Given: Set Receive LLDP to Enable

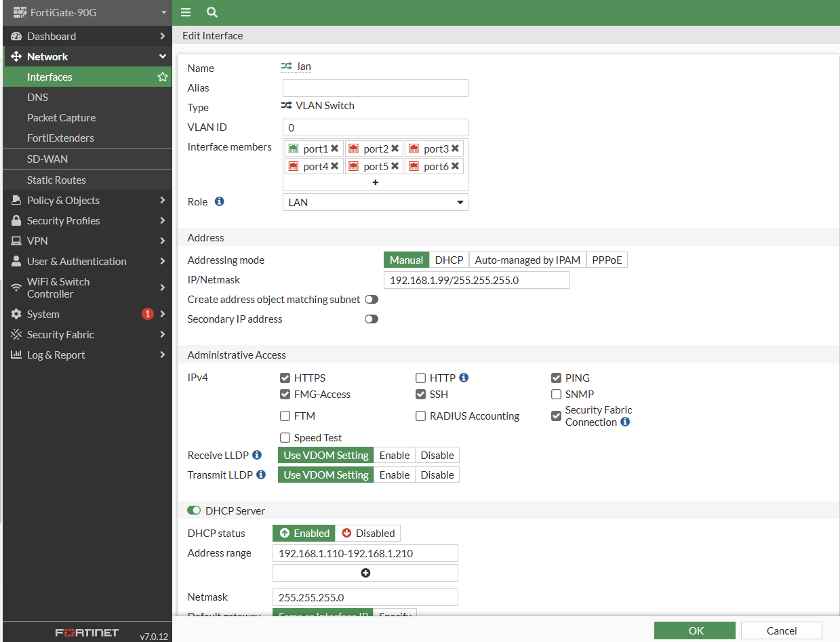Looking at the screenshot, I should [x=395, y=455].
